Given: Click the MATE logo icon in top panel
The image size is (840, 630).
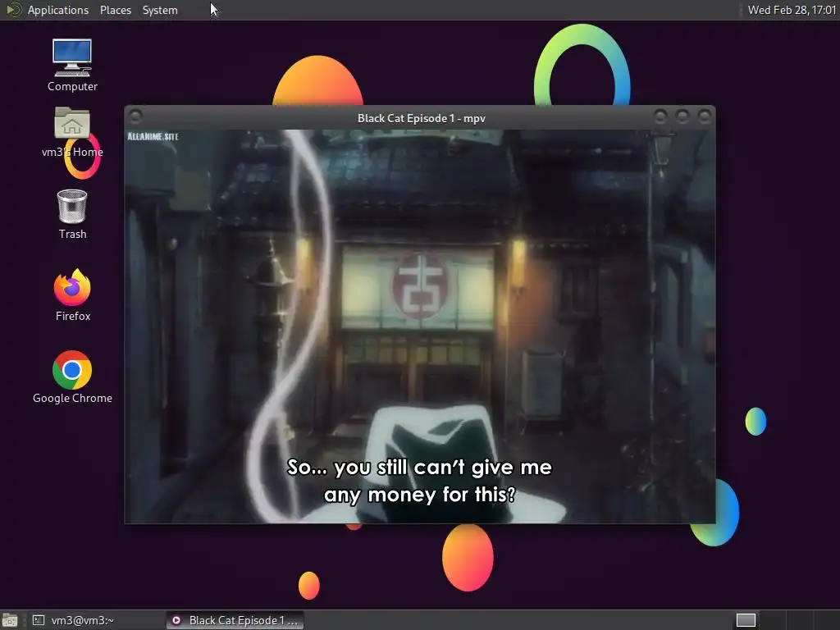Looking at the screenshot, I should (13, 10).
